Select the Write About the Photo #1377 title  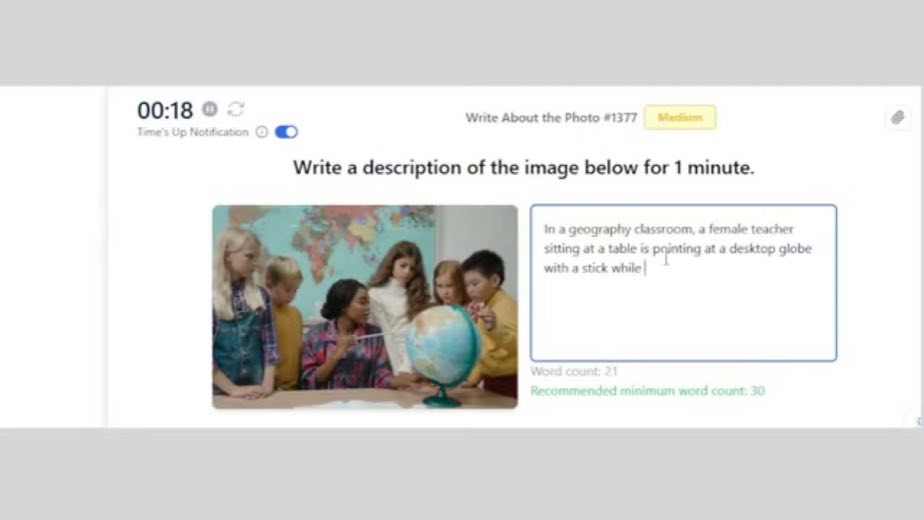pos(552,118)
